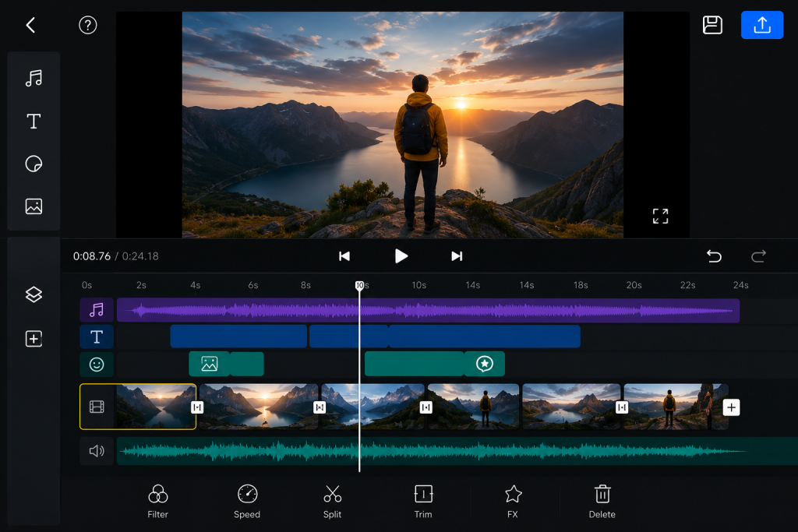Screen dimensions: 798x532
Task: Open the Speed tool
Action: point(247,502)
